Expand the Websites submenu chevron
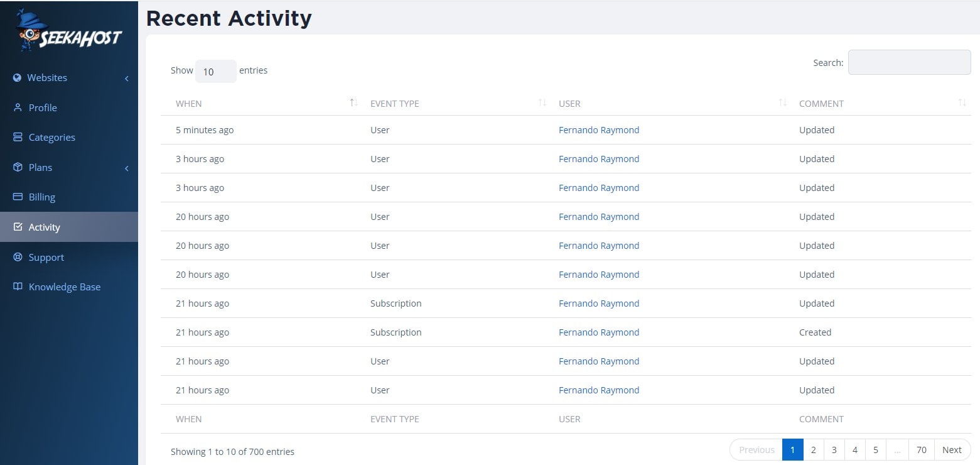This screenshot has width=980, height=465. [127, 79]
